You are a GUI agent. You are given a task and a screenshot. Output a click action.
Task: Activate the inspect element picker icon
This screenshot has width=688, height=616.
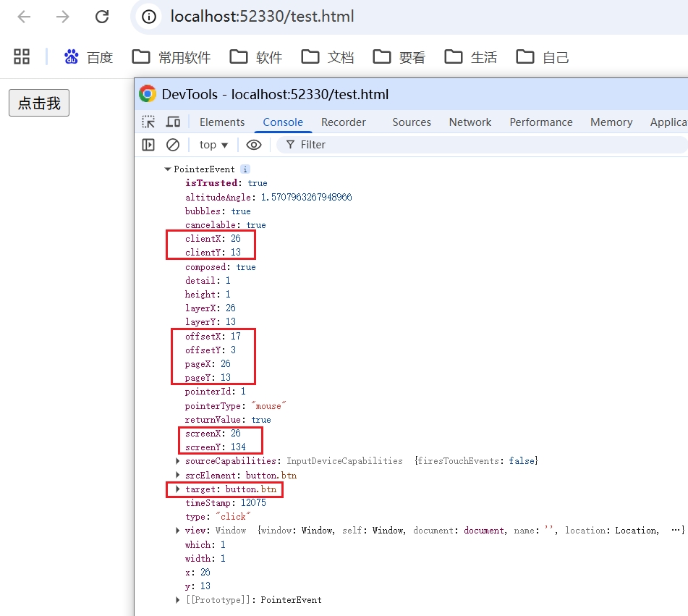148,122
